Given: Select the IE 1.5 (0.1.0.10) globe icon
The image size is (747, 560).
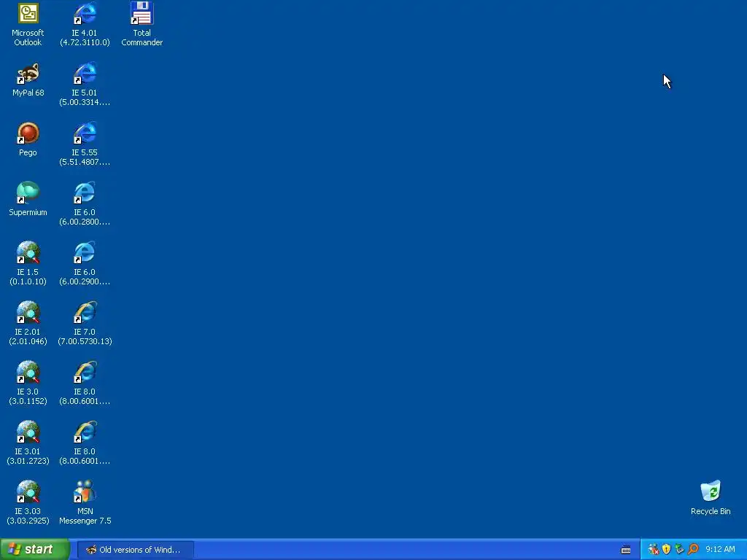Looking at the screenshot, I should click(x=28, y=253).
